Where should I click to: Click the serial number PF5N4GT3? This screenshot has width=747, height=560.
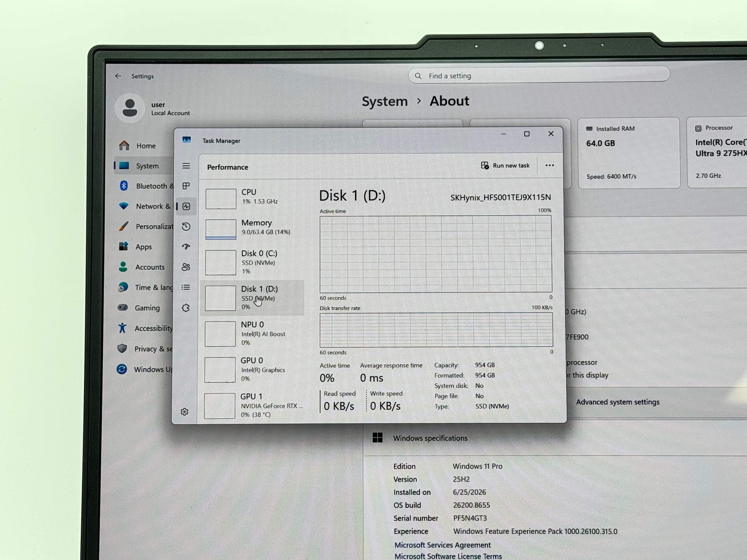coord(470,518)
